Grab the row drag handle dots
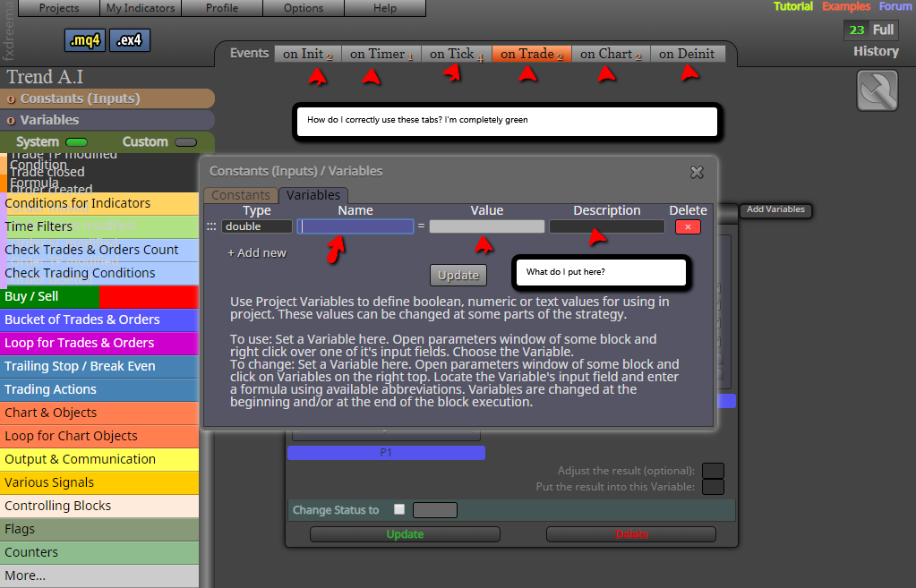Screen dimensions: 916x588 [x=211, y=226]
